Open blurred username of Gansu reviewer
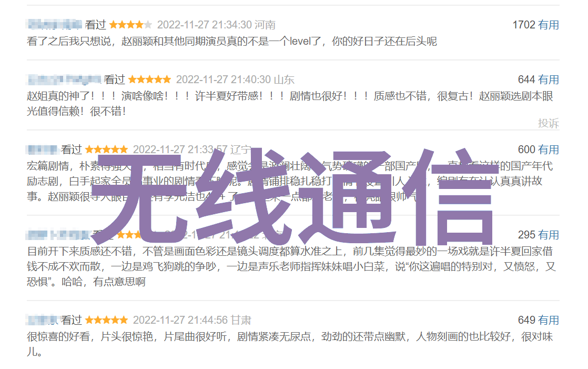 (x=43, y=320)
